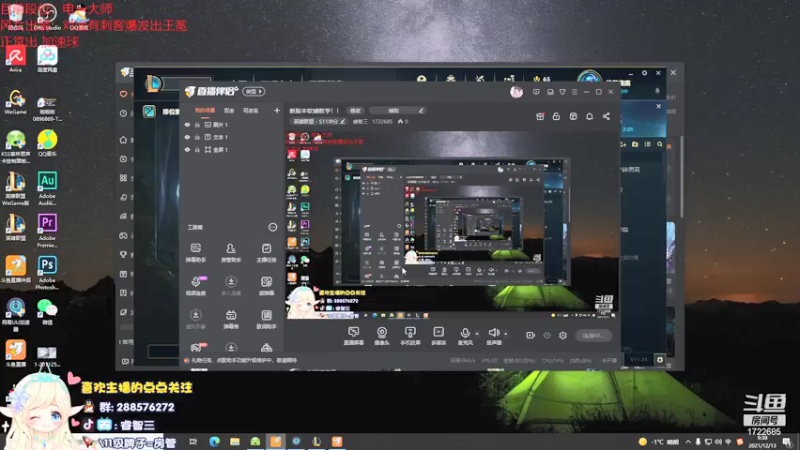Lock the 图片 1 source layer

[197, 124]
